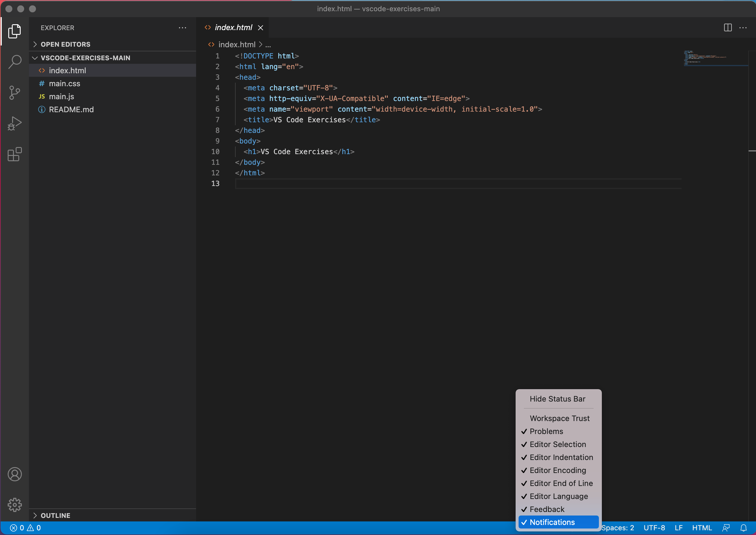Select Workspace Trust in context menu
Screen dimensions: 756x535
559,418
